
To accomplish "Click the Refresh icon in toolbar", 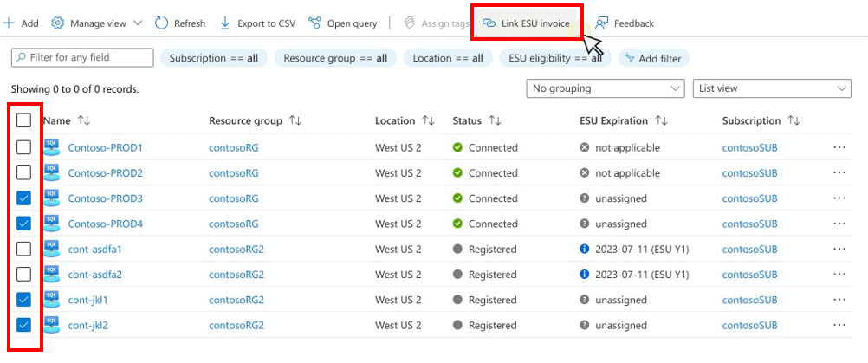I will pyautogui.click(x=161, y=23).
